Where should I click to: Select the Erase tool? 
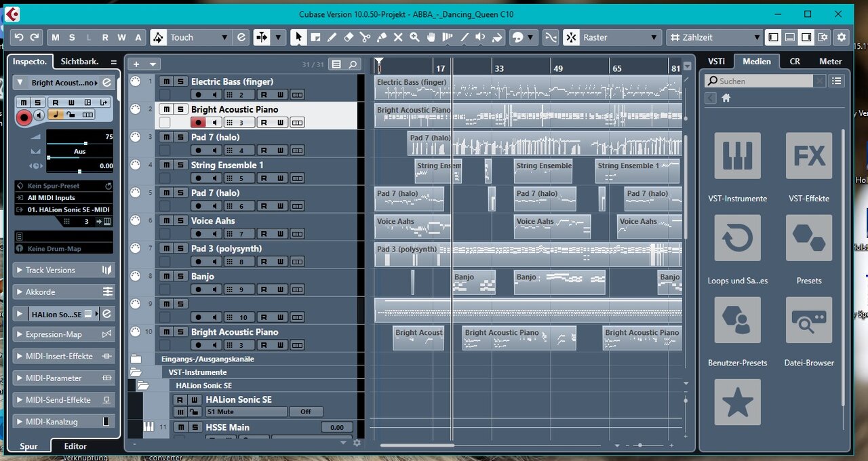[x=349, y=37]
